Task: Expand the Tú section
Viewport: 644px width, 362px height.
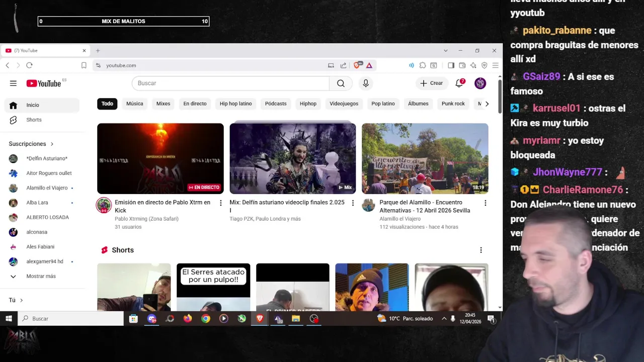Action: point(16,300)
